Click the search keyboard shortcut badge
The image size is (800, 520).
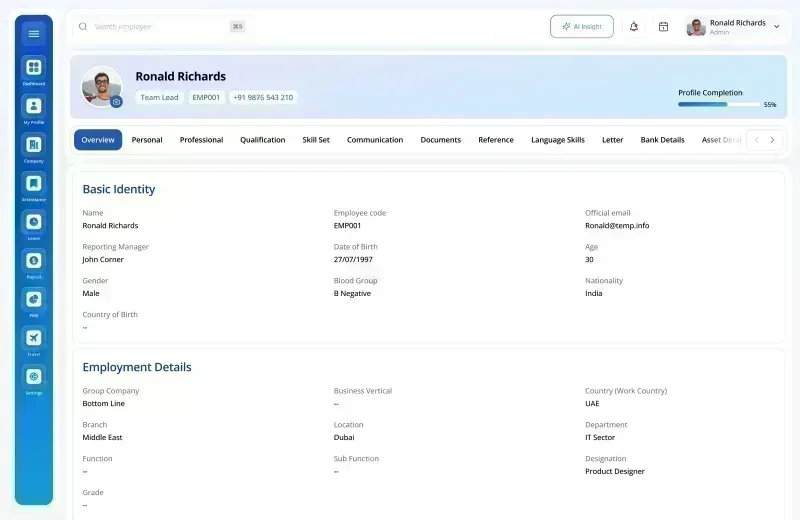point(237,27)
